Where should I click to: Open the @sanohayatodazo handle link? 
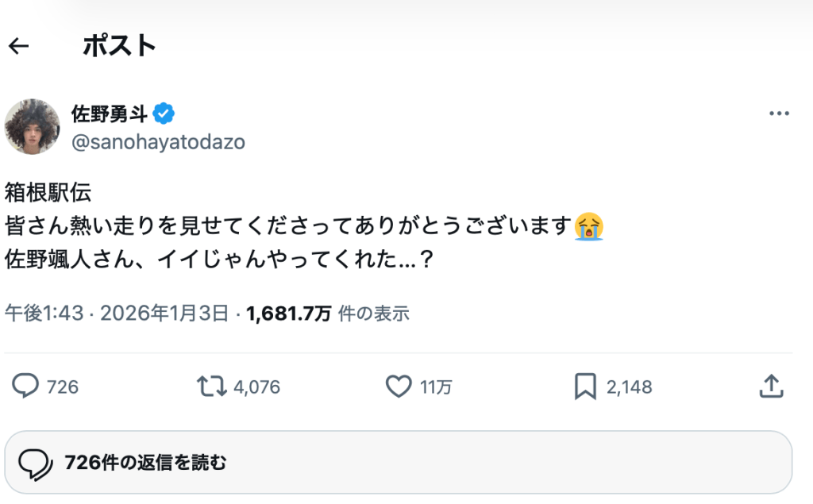(158, 142)
